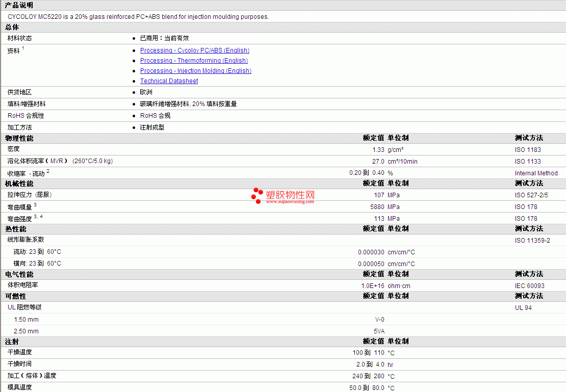Click IEC 60093 test method
This screenshot has height=392, width=566.
(x=530, y=286)
